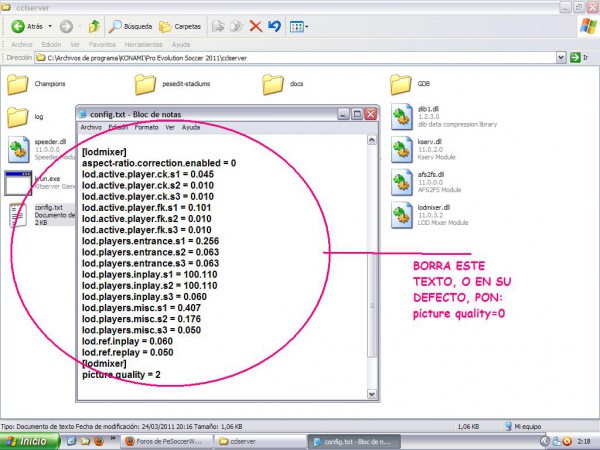This screenshot has width=600, height=450.
Task: Close the config.txt Notepad window
Action: pos(371,114)
